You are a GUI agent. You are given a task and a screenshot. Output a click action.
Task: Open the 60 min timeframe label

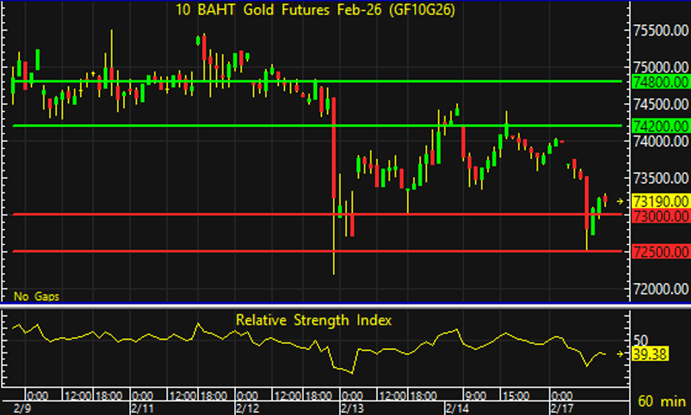pyautogui.click(x=662, y=400)
